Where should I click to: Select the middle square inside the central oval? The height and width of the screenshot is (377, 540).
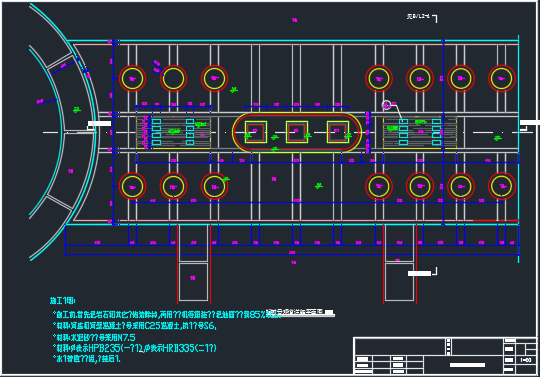coord(297,132)
